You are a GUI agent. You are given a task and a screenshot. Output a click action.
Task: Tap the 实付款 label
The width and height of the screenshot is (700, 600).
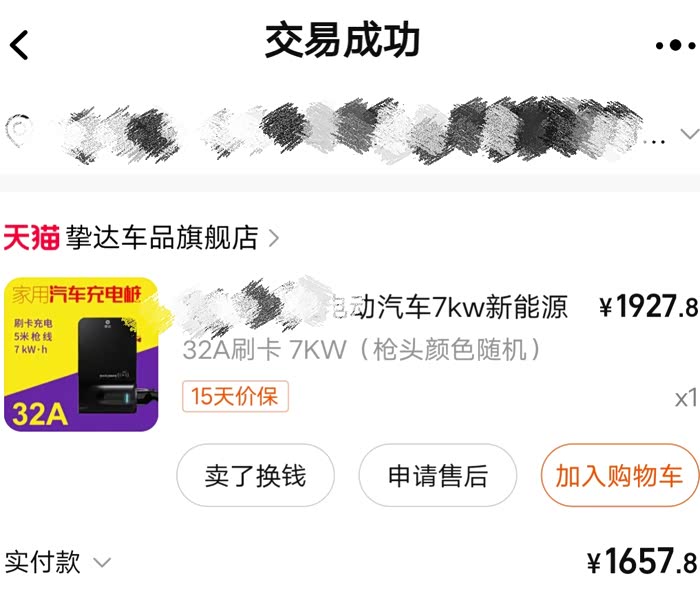[x=42, y=562]
